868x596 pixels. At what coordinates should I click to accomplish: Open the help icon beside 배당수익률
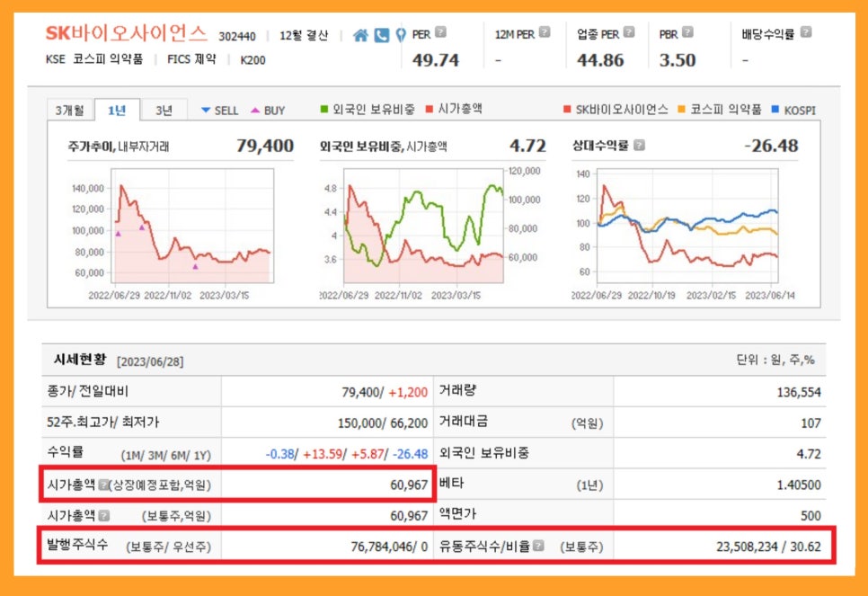click(806, 32)
